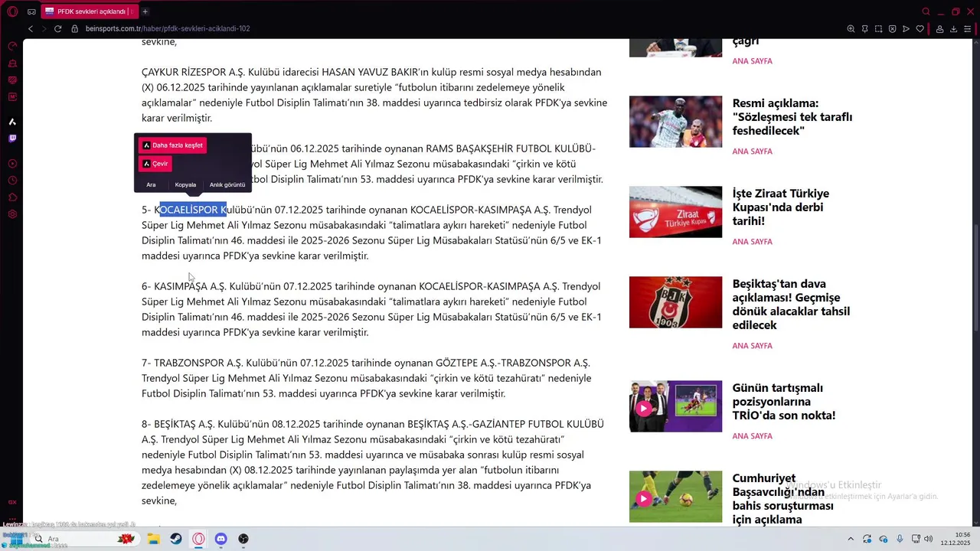Open the history clock sidebar icon
The height and width of the screenshot is (551, 980).
pos(12,181)
